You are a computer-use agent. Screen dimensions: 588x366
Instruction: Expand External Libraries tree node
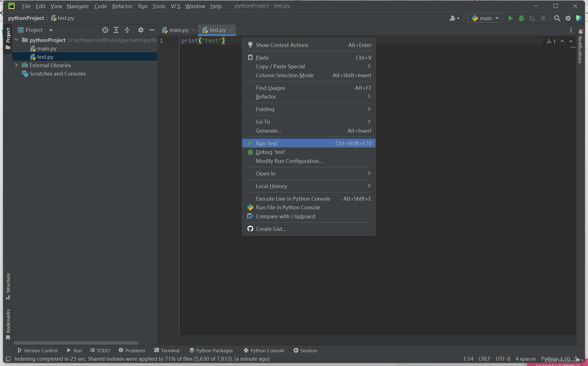pos(16,65)
